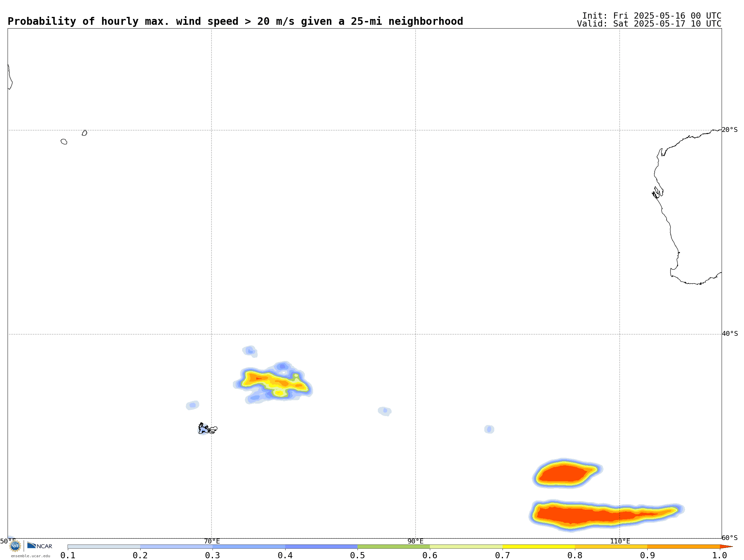744x560 pixels.
Task: Click the Valid time text 'Sat 2025-05-17 10 UTC'
Action: (667, 24)
